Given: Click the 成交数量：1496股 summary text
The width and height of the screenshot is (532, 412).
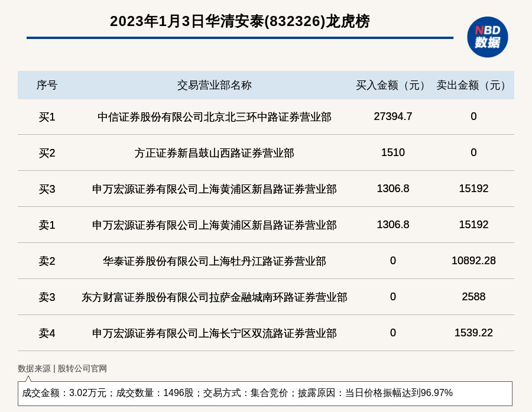Looking at the screenshot, I should [155, 393].
